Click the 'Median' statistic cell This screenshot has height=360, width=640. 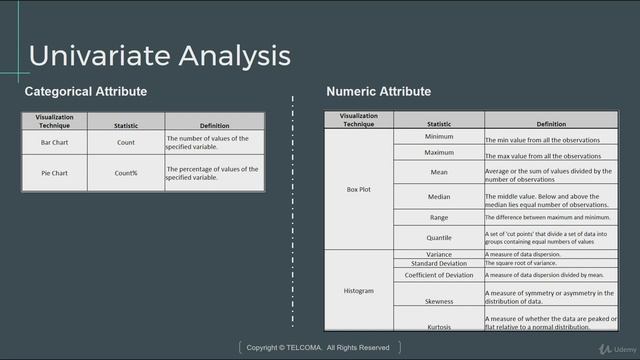click(x=439, y=196)
